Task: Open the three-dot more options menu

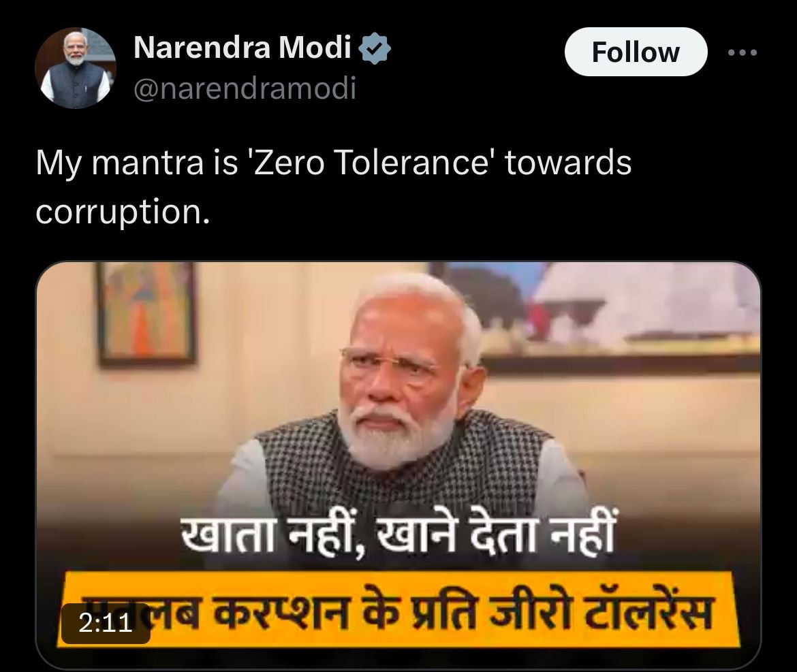Action: [743, 52]
